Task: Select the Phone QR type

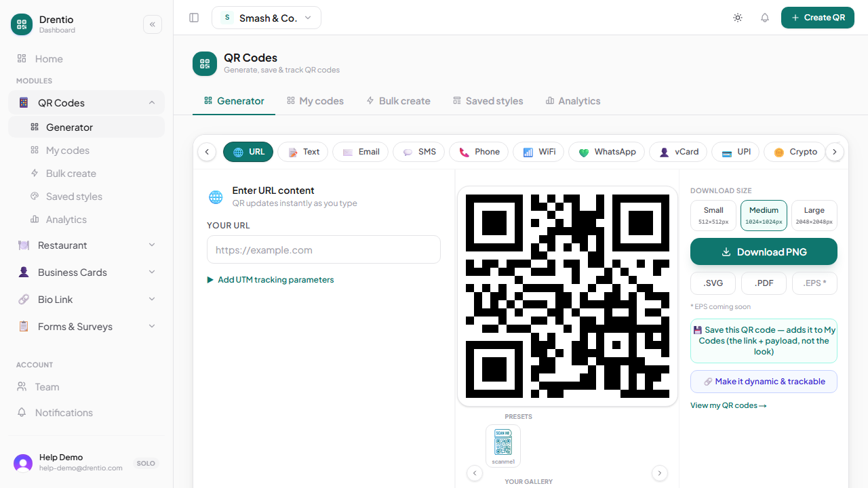Action: 479,152
